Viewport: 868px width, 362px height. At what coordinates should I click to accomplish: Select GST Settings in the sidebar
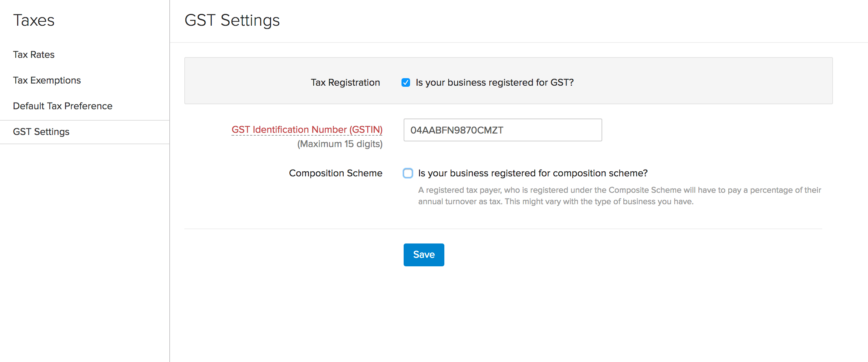(41, 132)
